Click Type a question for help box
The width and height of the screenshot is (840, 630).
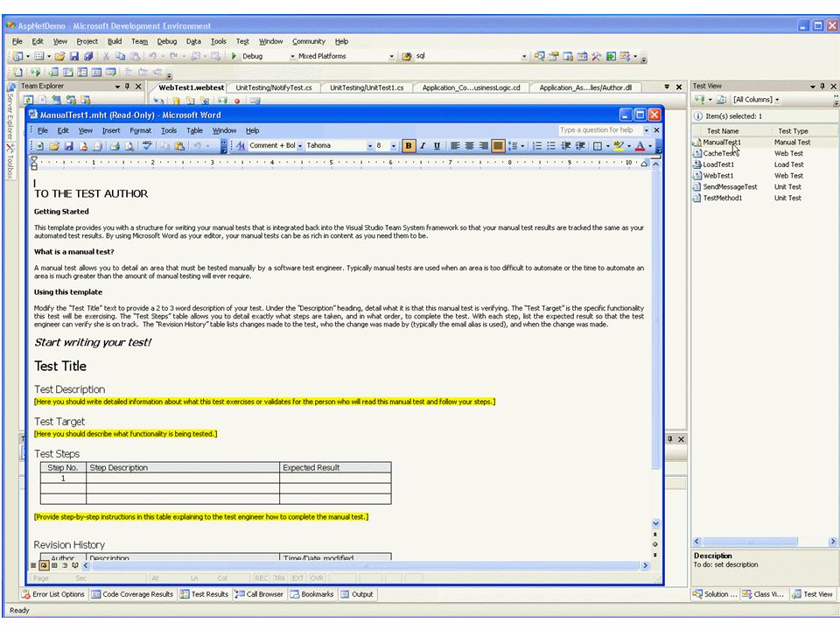[598, 130]
